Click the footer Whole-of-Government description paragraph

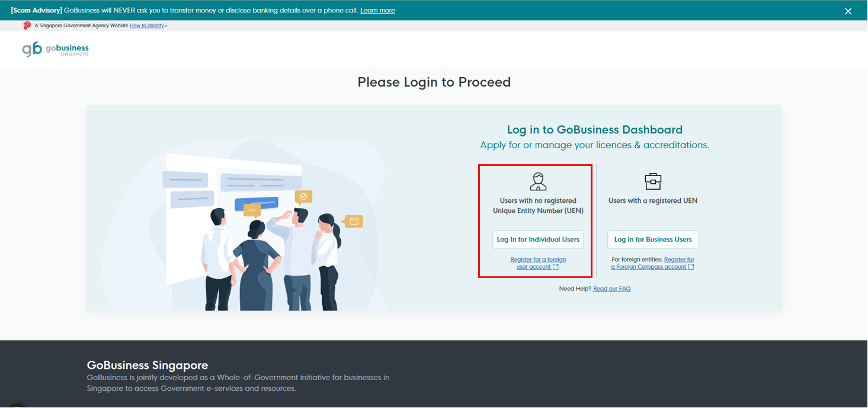[238, 383]
